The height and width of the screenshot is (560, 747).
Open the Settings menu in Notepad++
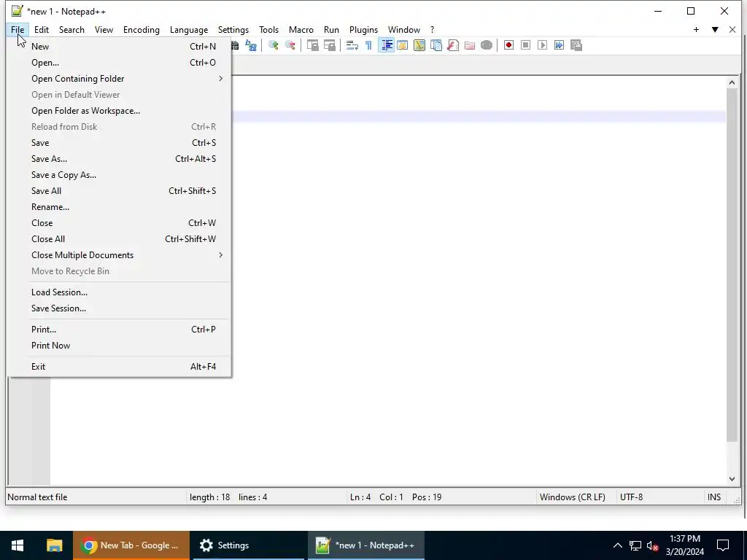click(x=233, y=29)
